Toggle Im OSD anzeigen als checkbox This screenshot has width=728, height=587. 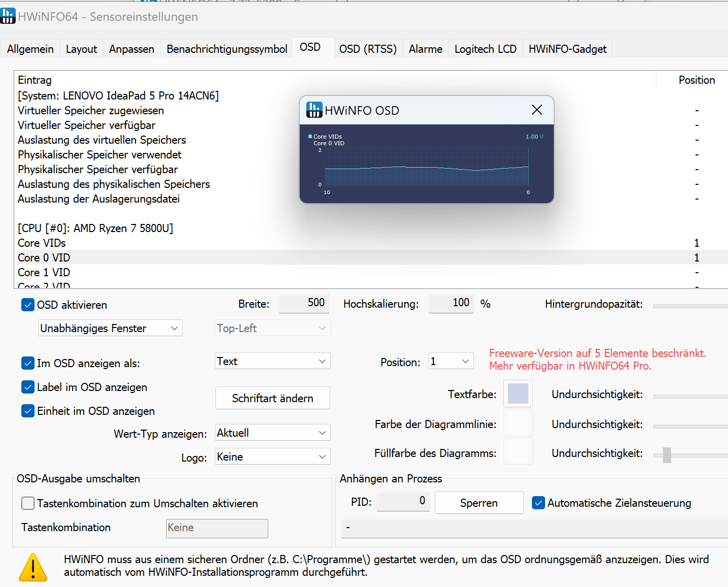pos(28,363)
